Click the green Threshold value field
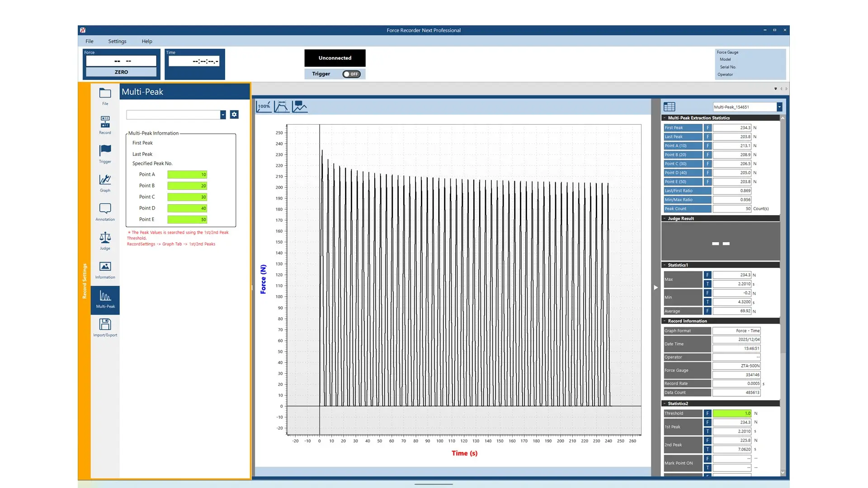 (731, 413)
